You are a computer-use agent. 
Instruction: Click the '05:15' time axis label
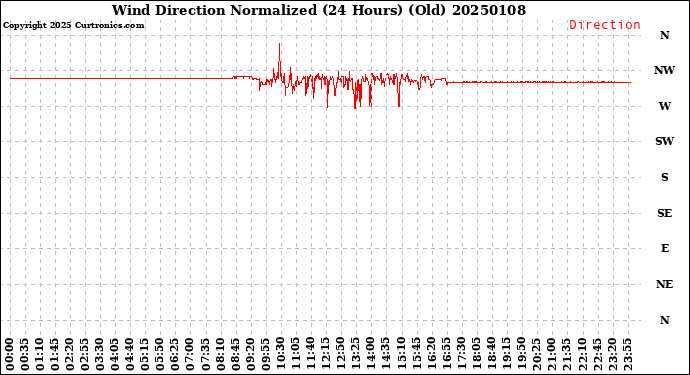(145, 355)
